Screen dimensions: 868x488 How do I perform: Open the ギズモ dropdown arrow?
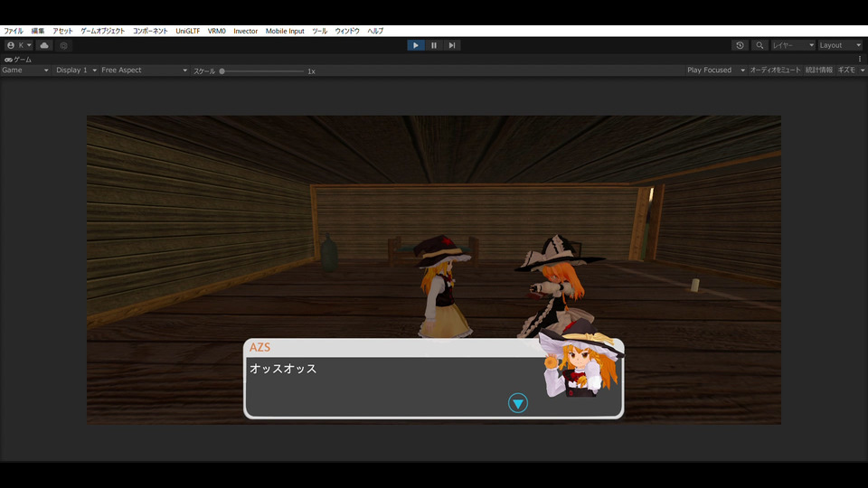(x=863, y=70)
